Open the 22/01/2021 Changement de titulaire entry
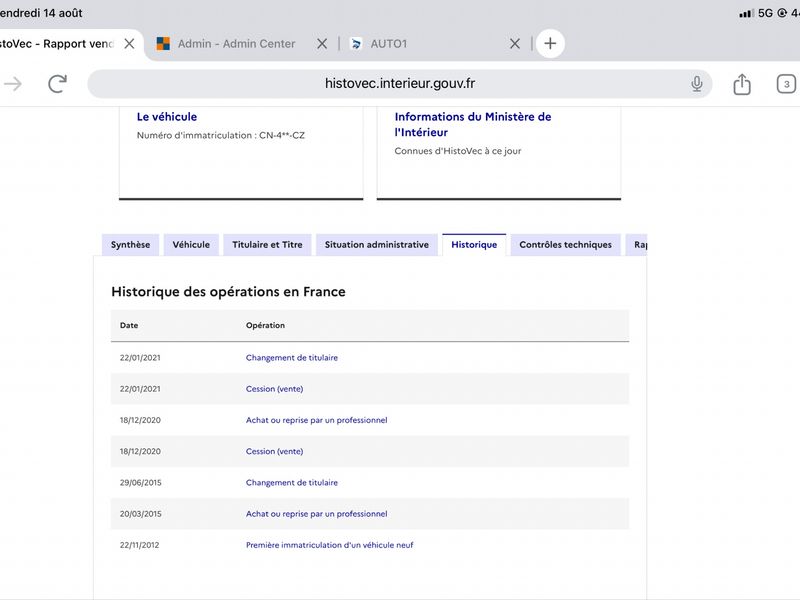This screenshot has width=800, height=600. (x=292, y=358)
